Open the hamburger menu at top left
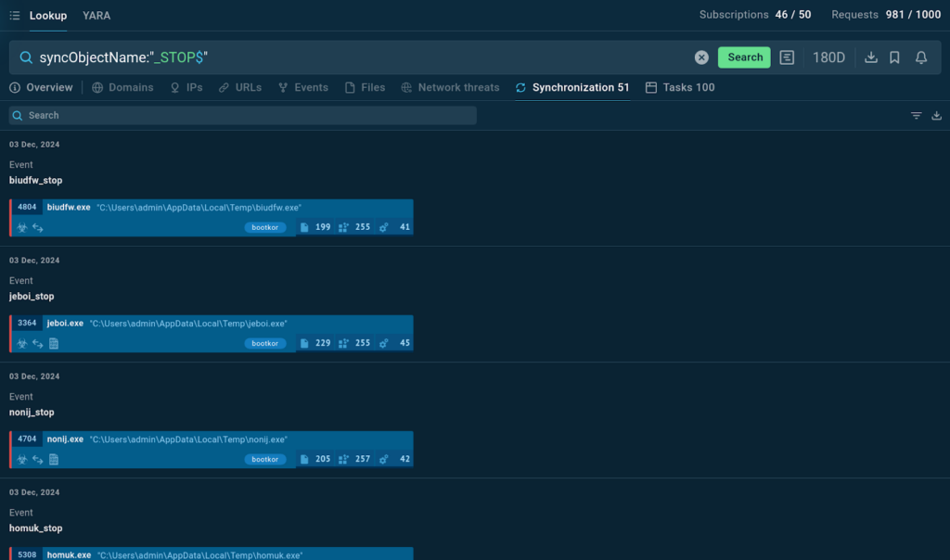Screen dimensions: 950x560 tap(15, 16)
